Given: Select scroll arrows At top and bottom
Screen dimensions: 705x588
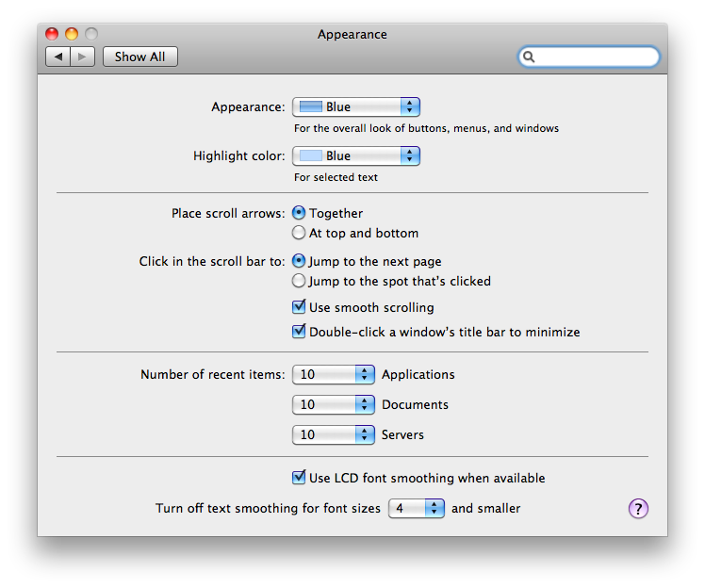Looking at the screenshot, I should pyautogui.click(x=300, y=233).
